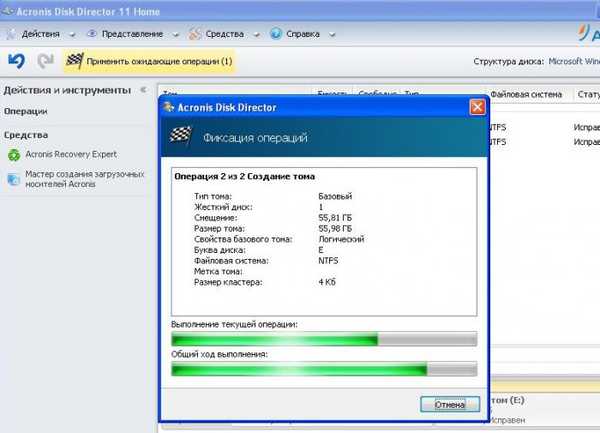600x433 pixels.
Task: Click the Буква диска label
Action: click(220, 250)
